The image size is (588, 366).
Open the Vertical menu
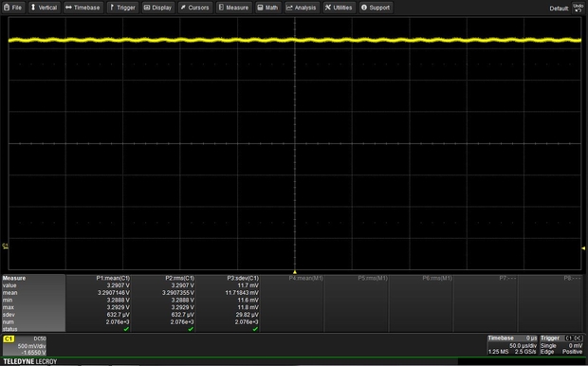[x=44, y=8]
